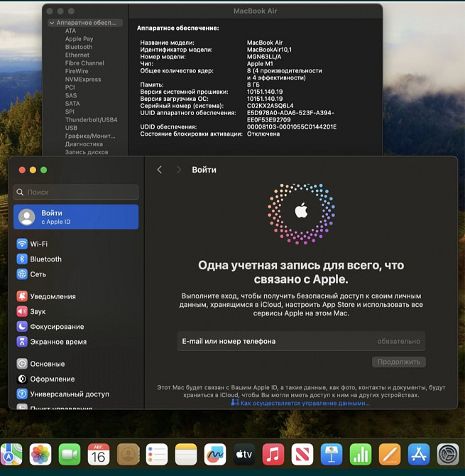Select Запись дисков in hardware list
This screenshot has height=476, width=465.
tap(87, 152)
